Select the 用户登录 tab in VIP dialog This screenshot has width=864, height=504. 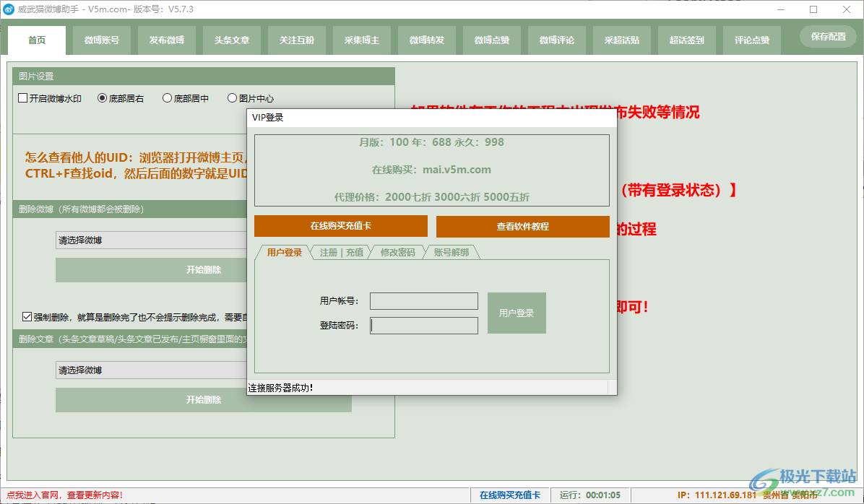[x=285, y=252]
